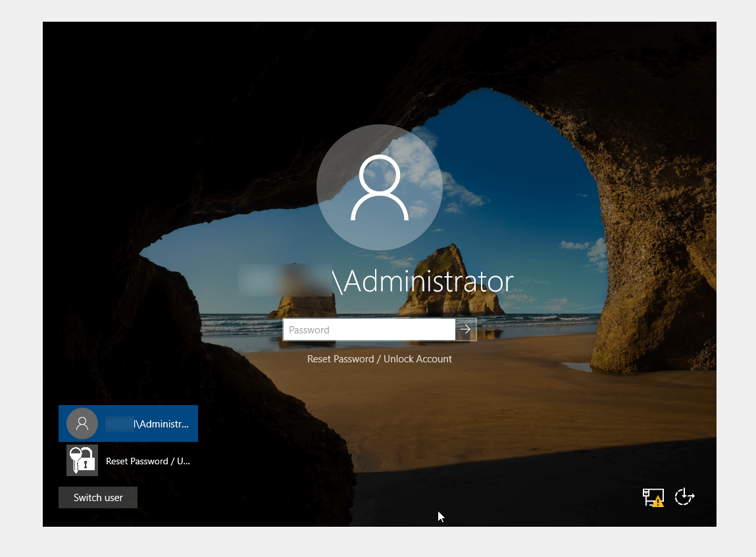Open the Reset Password / Unlock Account link

(380, 359)
